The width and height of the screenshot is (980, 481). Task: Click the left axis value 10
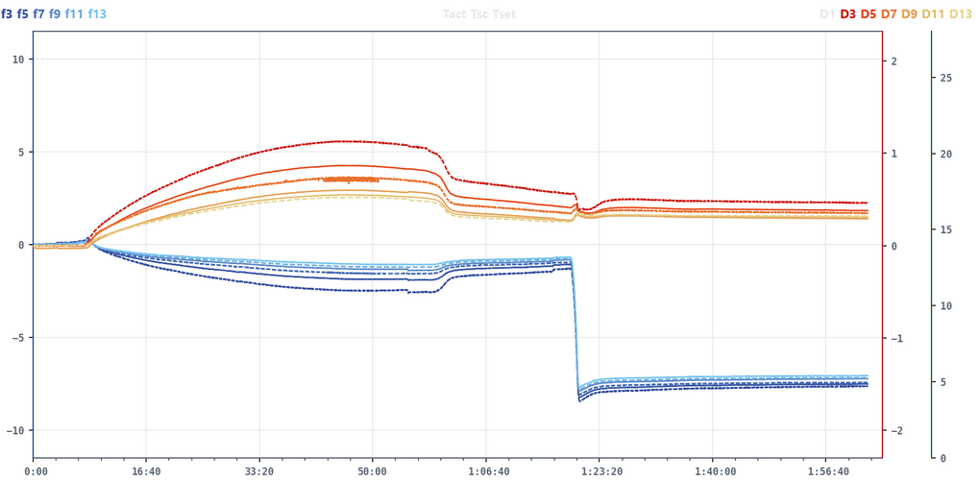pyautogui.click(x=17, y=60)
